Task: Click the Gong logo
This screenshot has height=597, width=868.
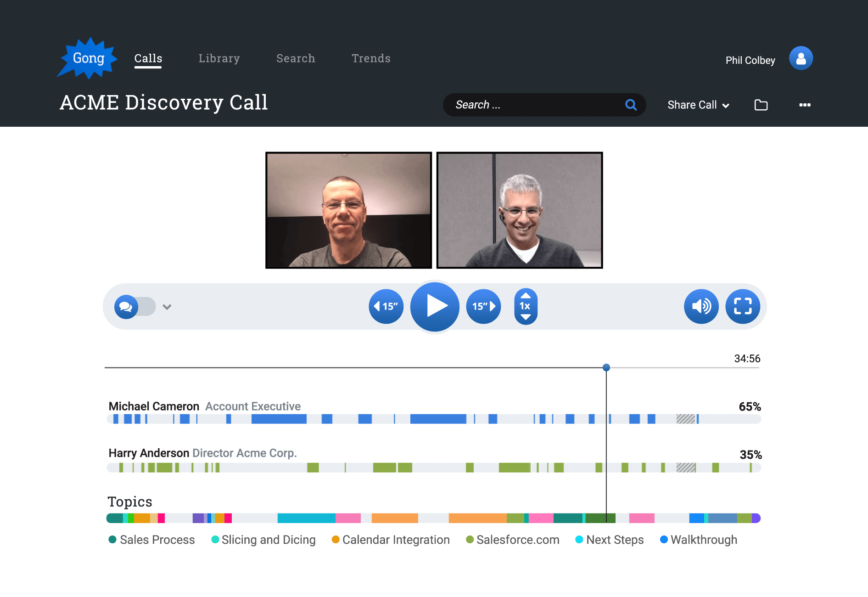Action: [x=88, y=58]
